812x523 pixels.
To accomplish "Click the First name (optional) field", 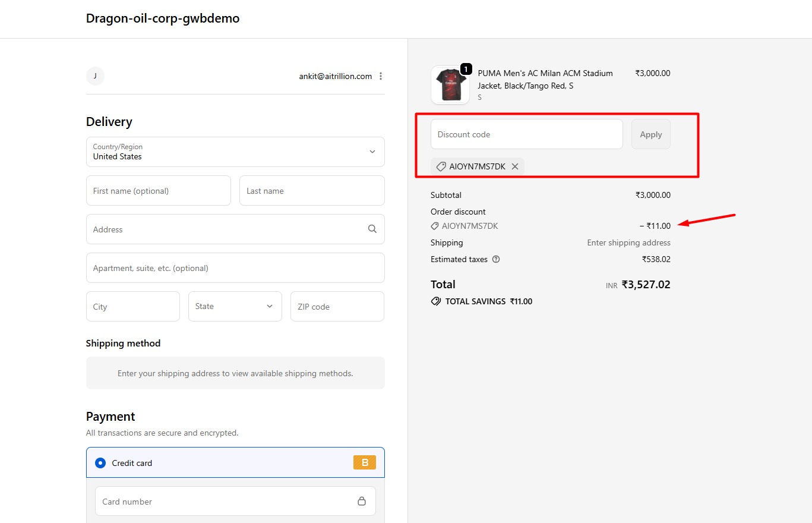I will [158, 191].
